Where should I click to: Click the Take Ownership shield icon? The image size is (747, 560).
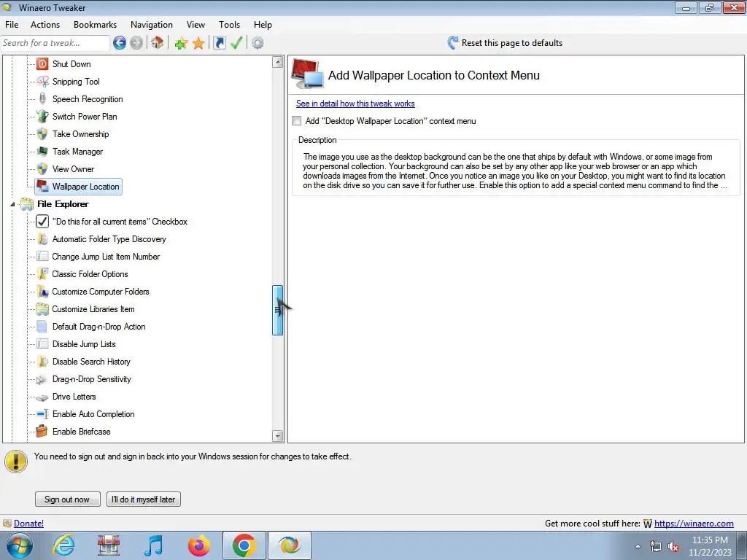point(42,134)
